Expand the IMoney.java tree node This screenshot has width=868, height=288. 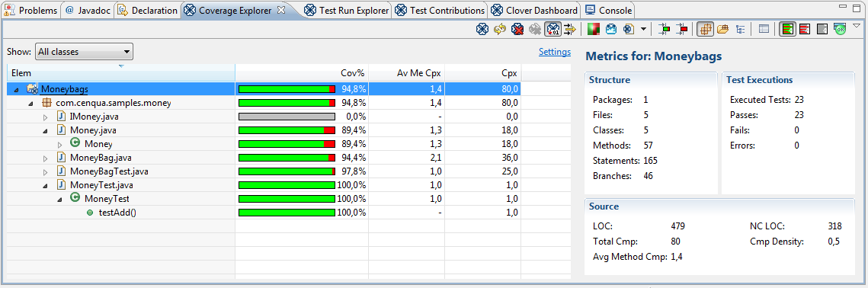pos(46,117)
